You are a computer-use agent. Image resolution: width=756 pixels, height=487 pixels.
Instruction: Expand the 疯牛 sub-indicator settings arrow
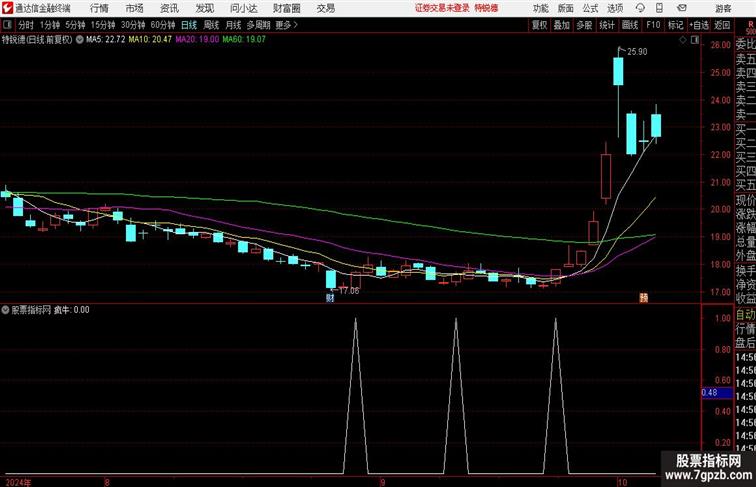pos(5,310)
